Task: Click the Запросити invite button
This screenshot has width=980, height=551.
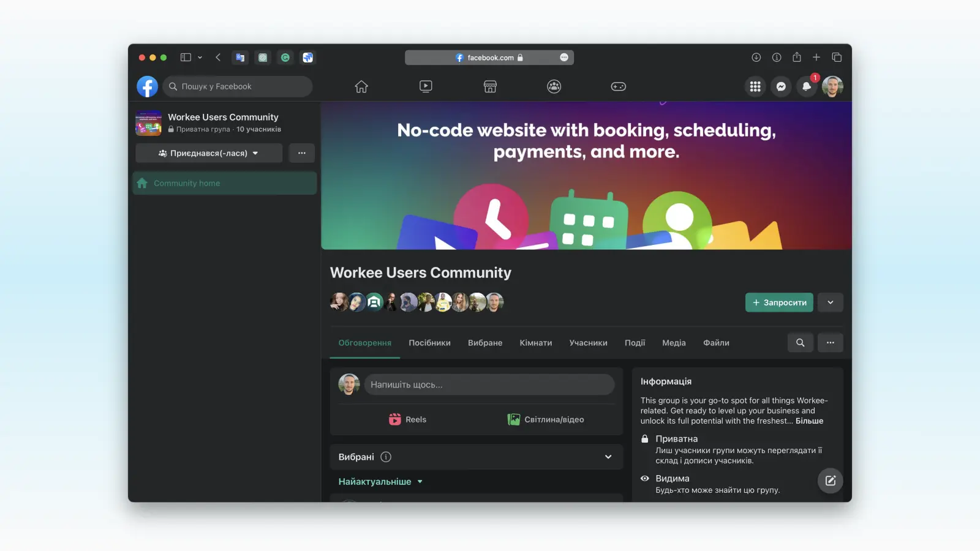Action: coord(779,302)
